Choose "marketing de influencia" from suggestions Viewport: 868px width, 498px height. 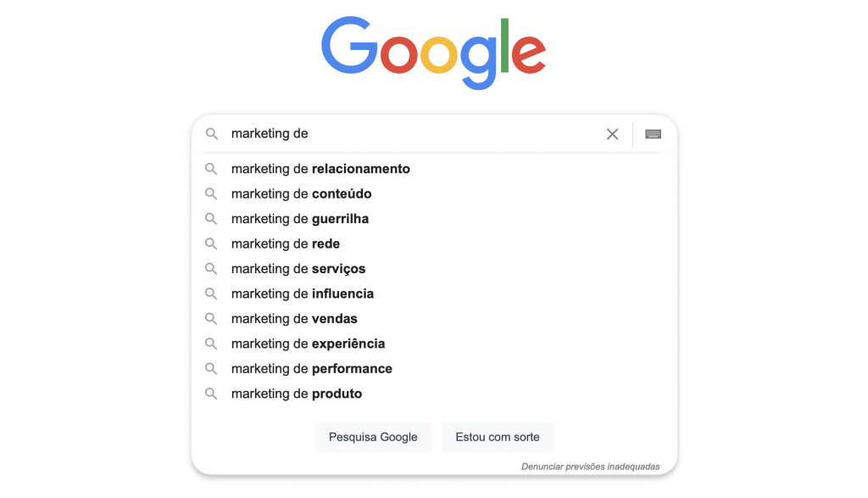[x=302, y=294]
